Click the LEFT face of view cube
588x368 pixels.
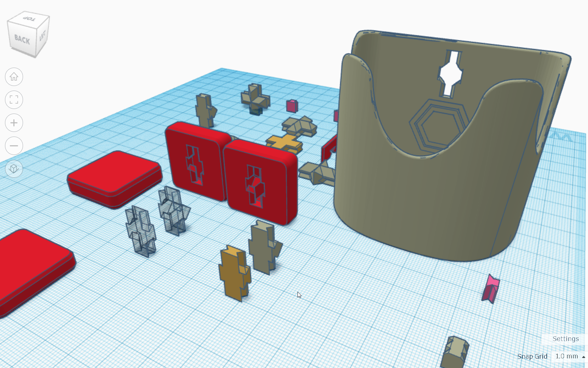click(43, 35)
